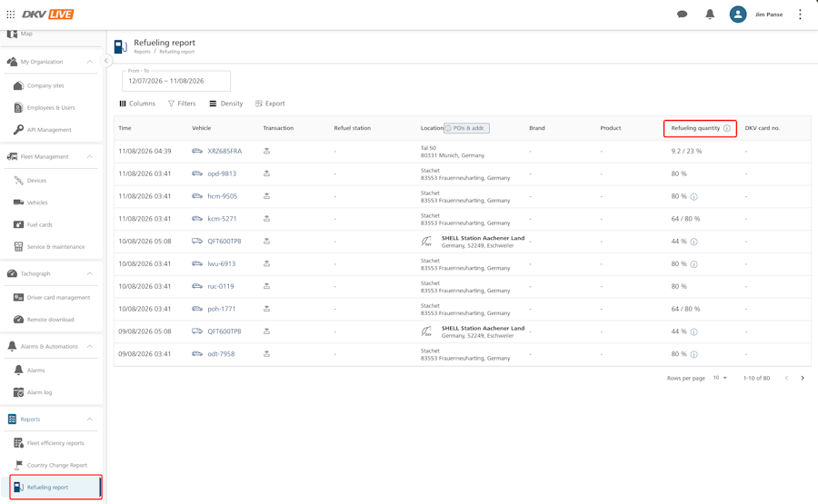Click info icon beside hcm-9505 80 % value

point(693,196)
